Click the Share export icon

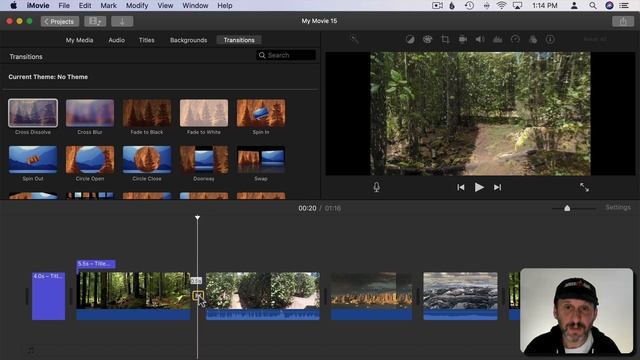pyautogui.click(x=623, y=21)
